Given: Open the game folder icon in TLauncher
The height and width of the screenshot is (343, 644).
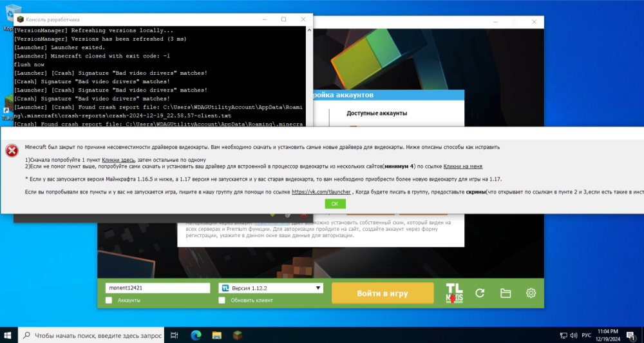Looking at the screenshot, I should pos(505,293).
